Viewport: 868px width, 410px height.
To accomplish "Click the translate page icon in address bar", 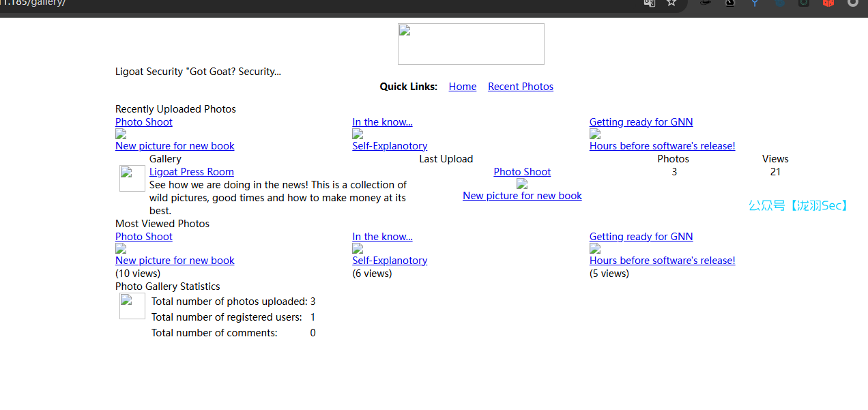I will (x=649, y=3).
